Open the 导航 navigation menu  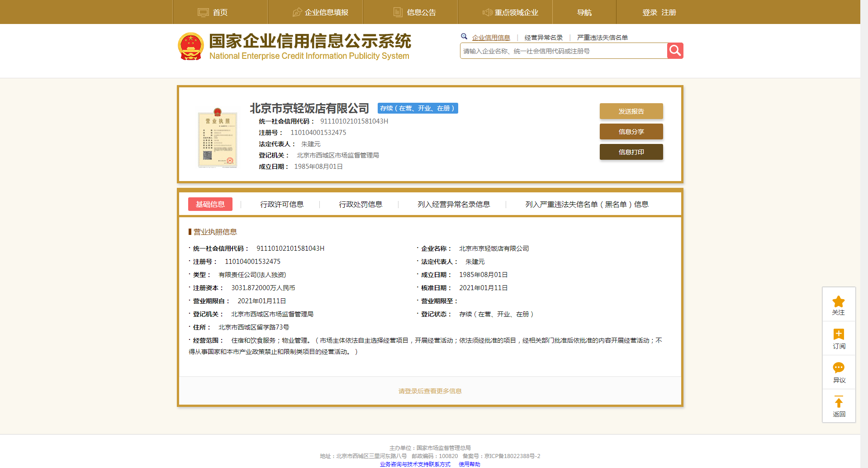pyautogui.click(x=584, y=12)
